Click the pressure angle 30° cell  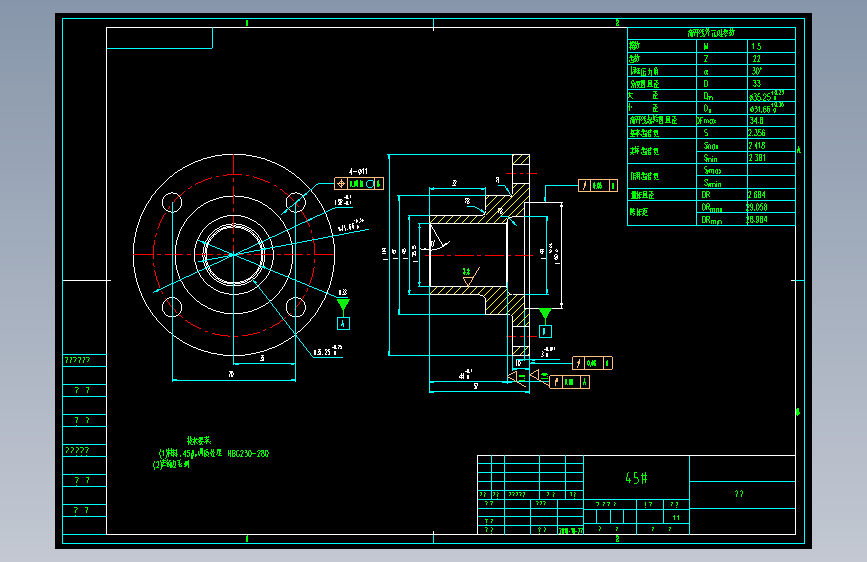tap(771, 71)
